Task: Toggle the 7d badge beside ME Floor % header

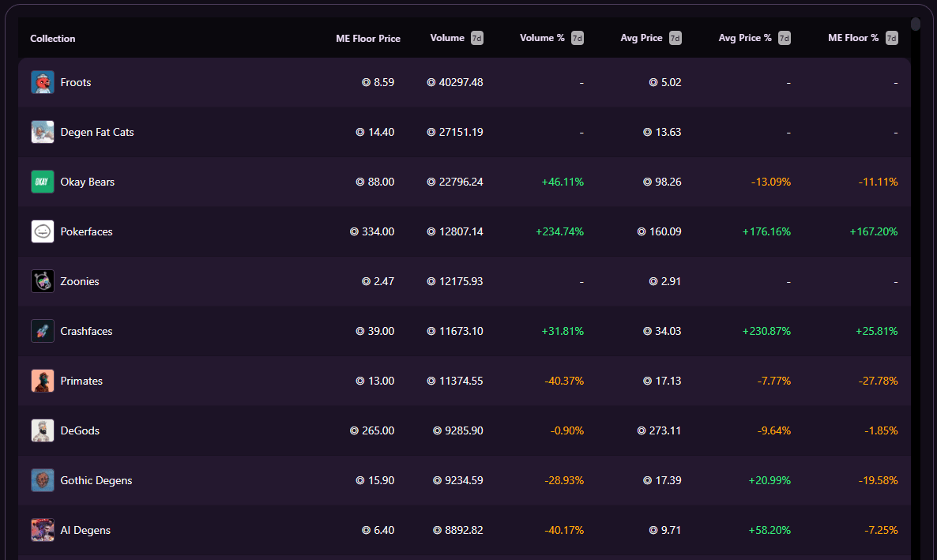Action: [x=892, y=38]
